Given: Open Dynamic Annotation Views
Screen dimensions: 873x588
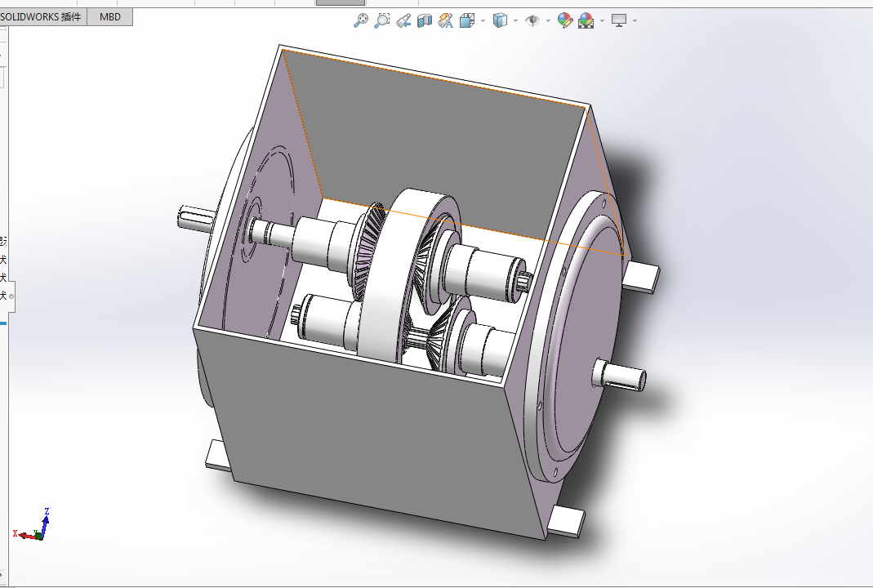Looking at the screenshot, I should (x=445, y=21).
